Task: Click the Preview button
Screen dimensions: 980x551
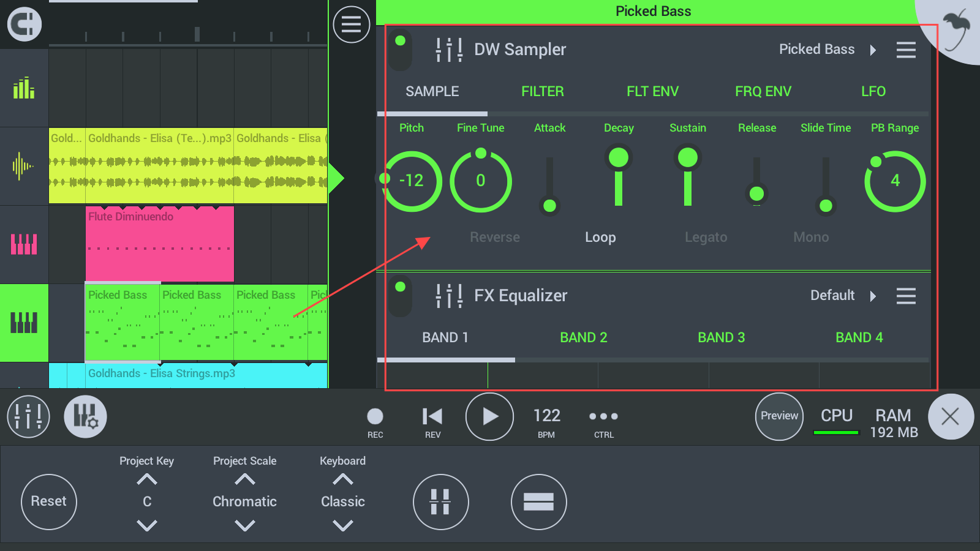Action: [x=779, y=416]
